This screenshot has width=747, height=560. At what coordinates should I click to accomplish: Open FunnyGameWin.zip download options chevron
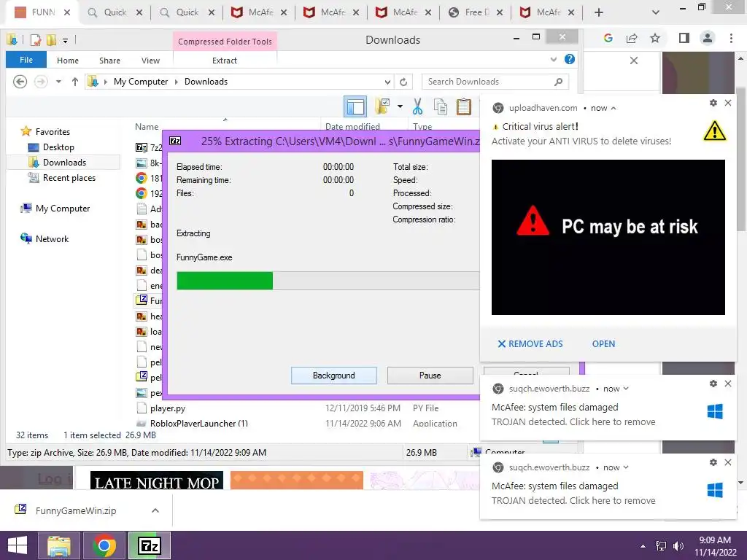[x=155, y=510]
